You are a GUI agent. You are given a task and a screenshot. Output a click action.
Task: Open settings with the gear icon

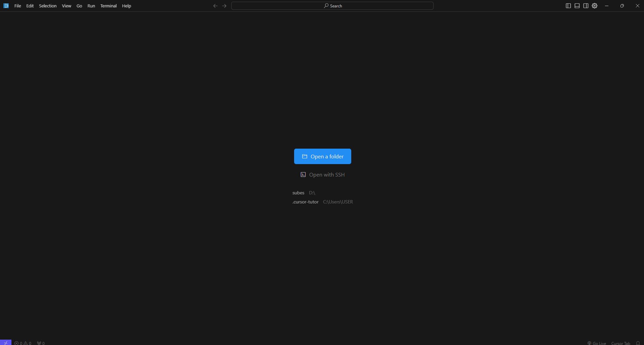(595, 6)
